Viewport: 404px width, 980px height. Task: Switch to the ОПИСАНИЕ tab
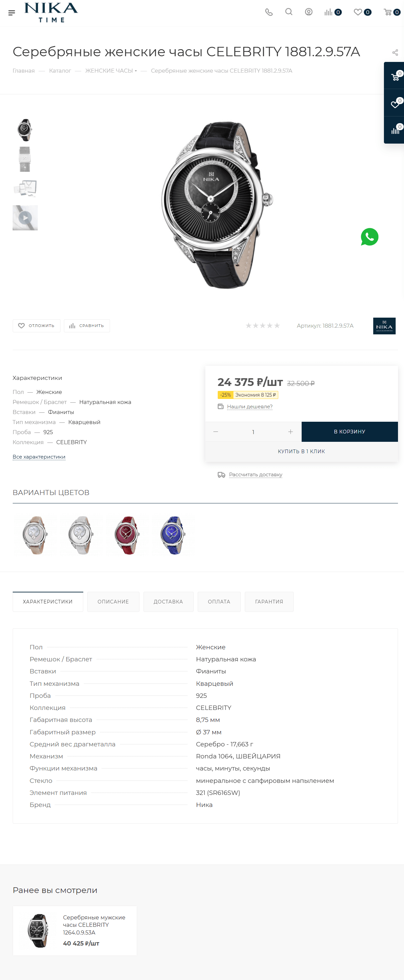coord(113,601)
